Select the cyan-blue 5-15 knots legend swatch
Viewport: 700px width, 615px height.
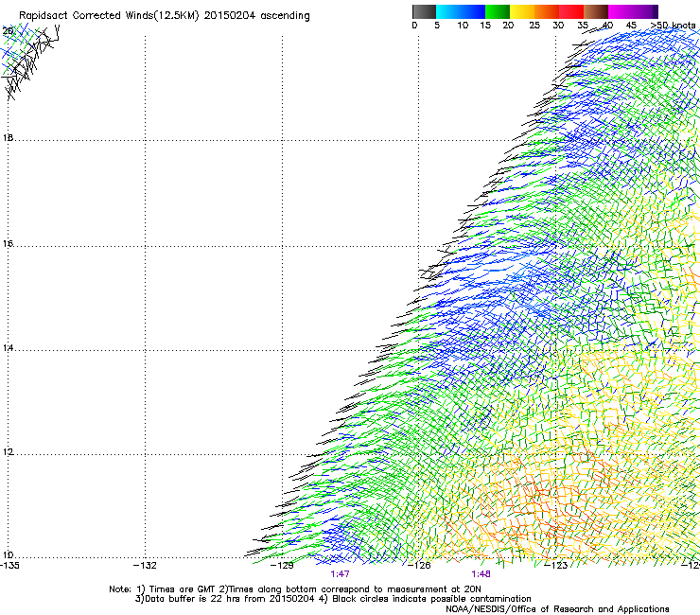[x=461, y=11]
